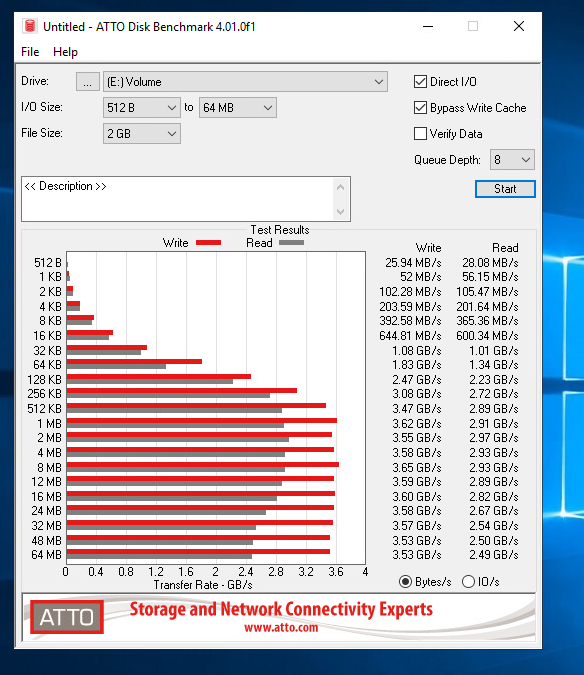Image resolution: width=584 pixels, height=675 pixels.
Task: Close the ATTO Disk Benchmark window
Action: point(519,26)
